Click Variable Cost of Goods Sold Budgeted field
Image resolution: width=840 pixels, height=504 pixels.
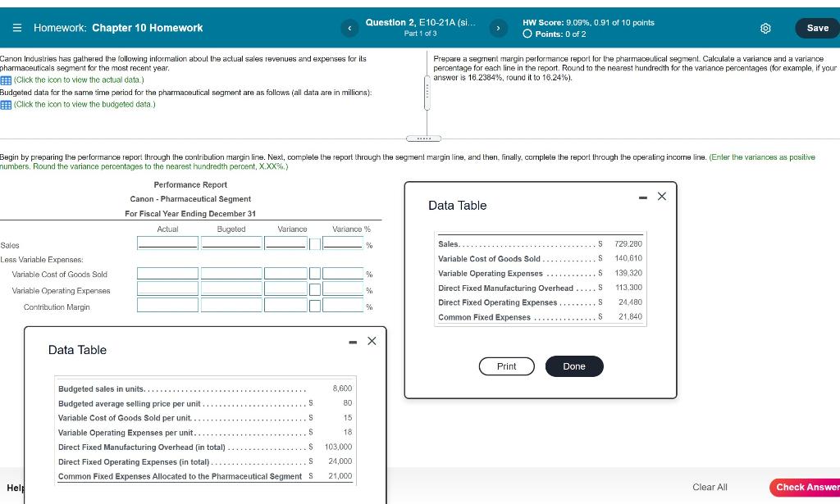[x=231, y=274]
